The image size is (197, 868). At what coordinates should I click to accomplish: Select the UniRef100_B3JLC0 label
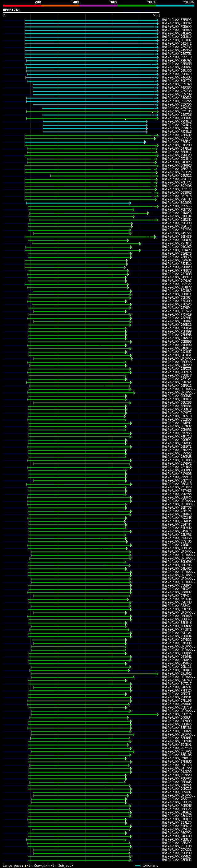pyautogui.click(x=177, y=822)
